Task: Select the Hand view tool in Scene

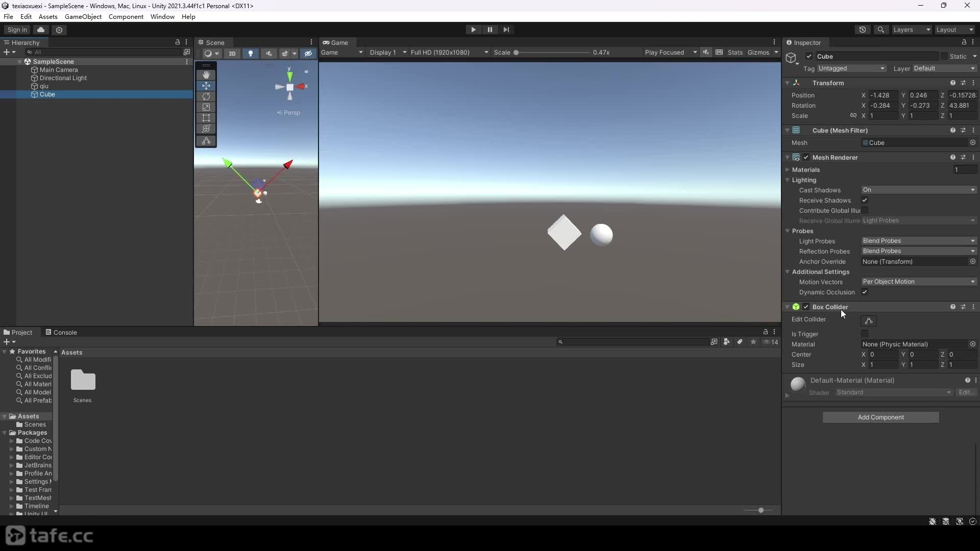Action: point(206,74)
